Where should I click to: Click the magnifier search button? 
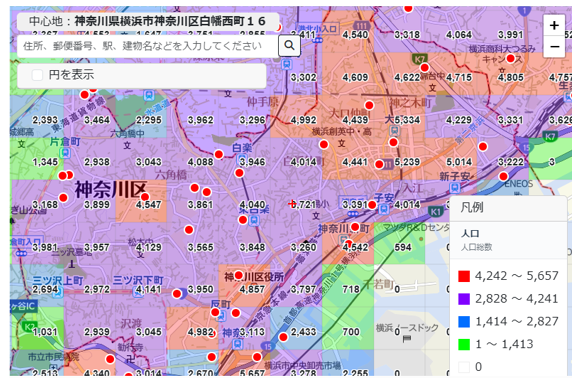(x=289, y=45)
